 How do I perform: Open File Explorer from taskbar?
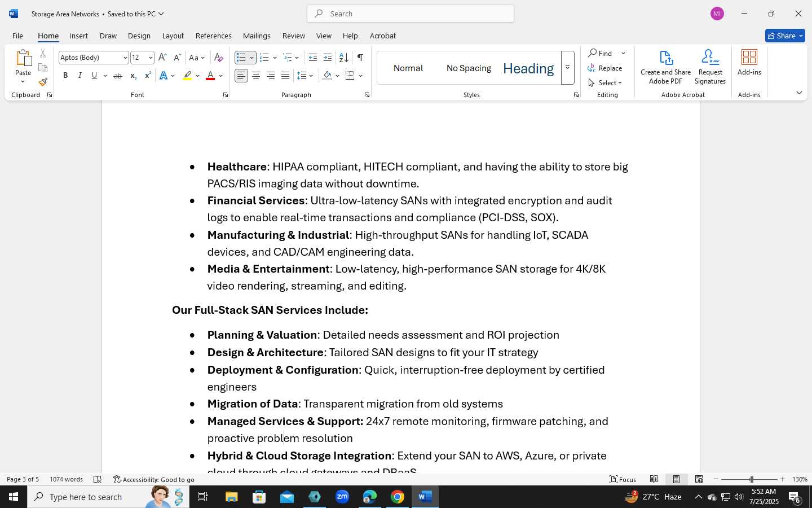point(232,497)
